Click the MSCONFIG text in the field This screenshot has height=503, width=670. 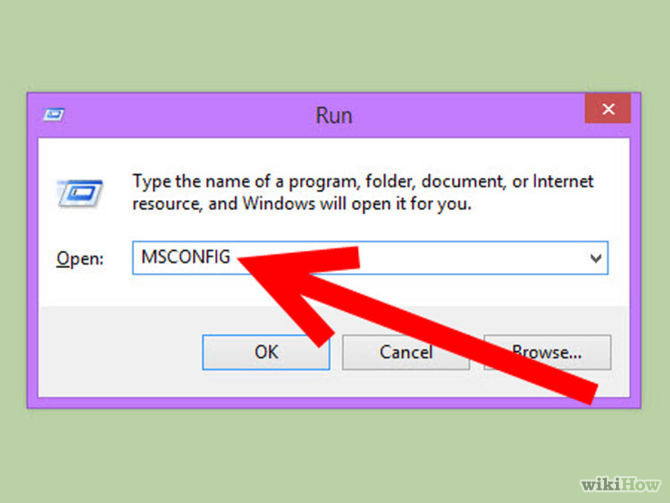click(186, 257)
